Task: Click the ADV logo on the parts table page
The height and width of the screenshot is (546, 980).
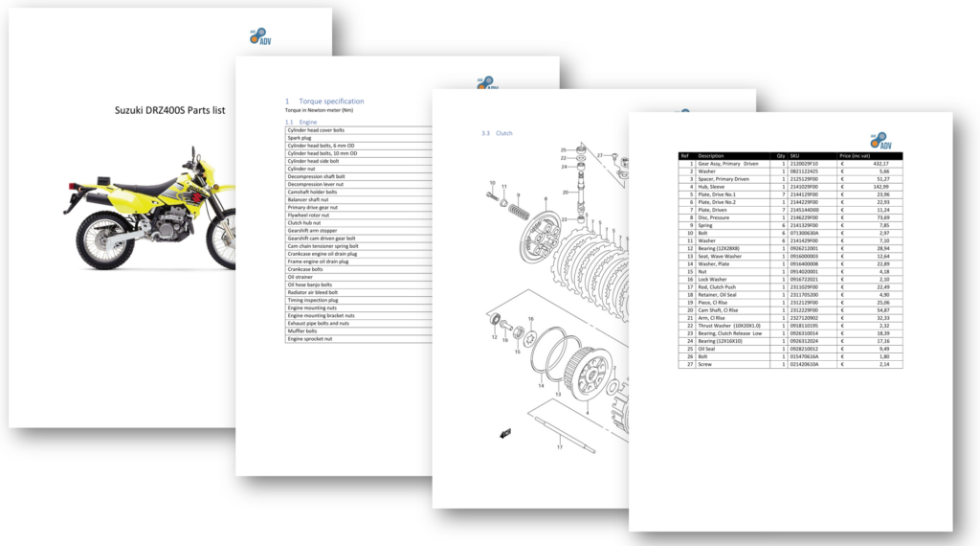Action: 880,141
